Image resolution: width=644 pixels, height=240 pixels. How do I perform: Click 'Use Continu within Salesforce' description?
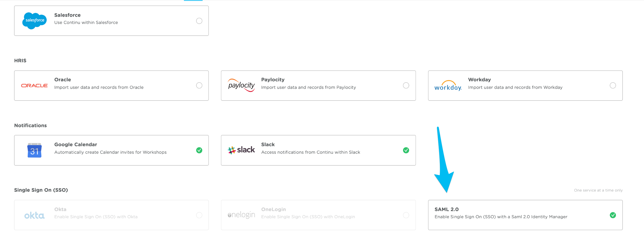tap(86, 23)
